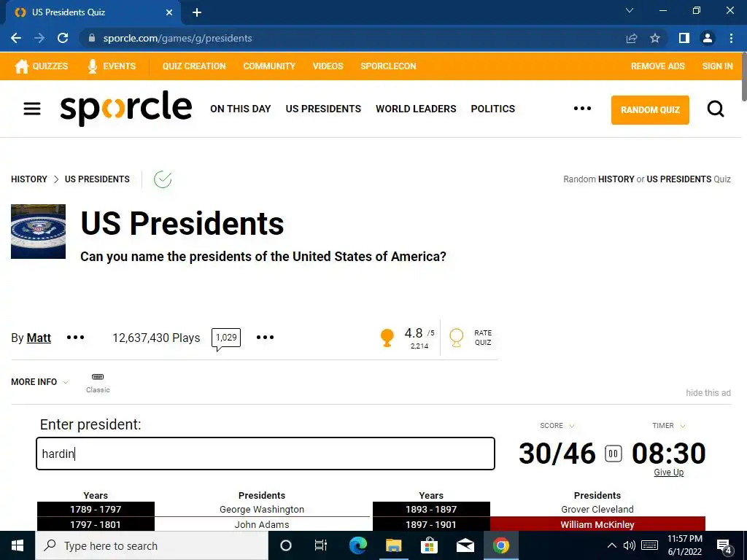Click the Windows taskbar search box
This screenshot has height=560, width=747.
[152, 545]
